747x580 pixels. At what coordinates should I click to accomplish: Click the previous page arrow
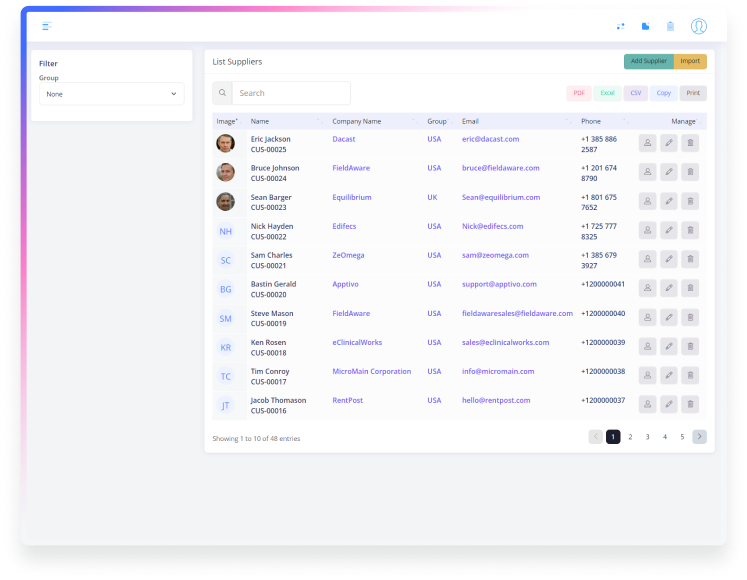(596, 437)
